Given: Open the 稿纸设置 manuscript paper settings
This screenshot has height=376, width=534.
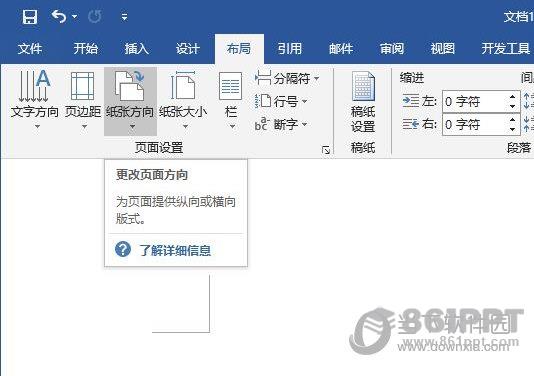Looking at the screenshot, I should click(363, 102).
